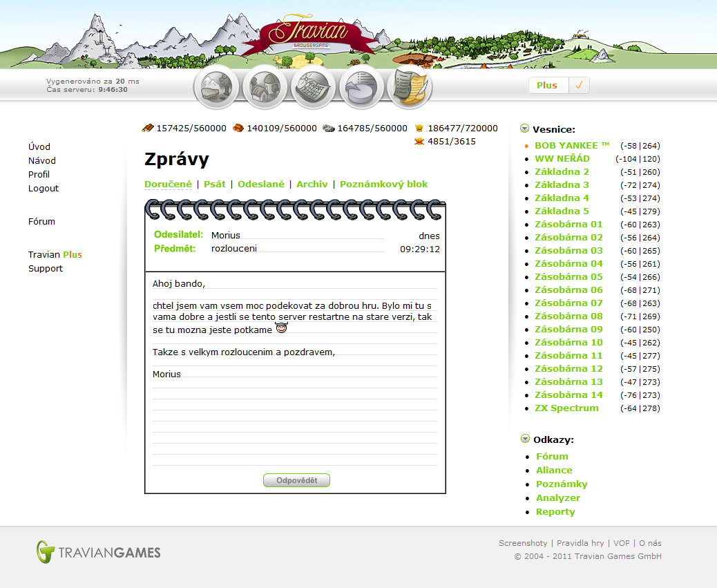Viewport: 717px width, 588px height.
Task: Select village WW NEŘÁD
Action: 562,158
